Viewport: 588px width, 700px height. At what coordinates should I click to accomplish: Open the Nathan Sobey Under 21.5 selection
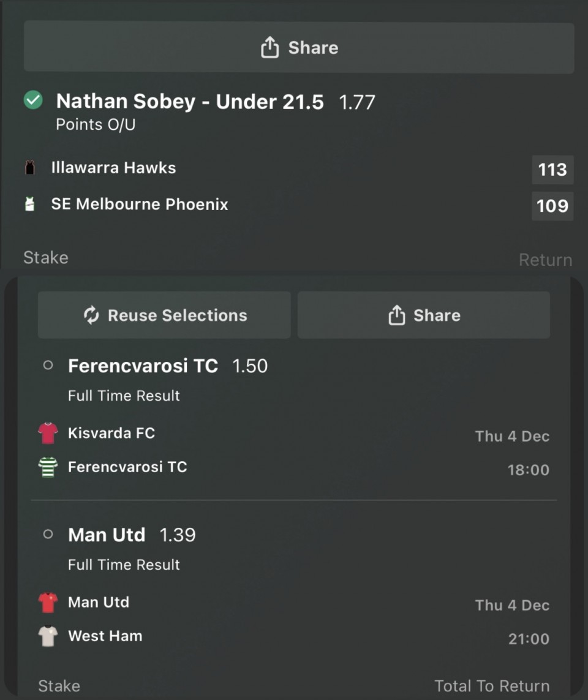[x=189, y=102]
